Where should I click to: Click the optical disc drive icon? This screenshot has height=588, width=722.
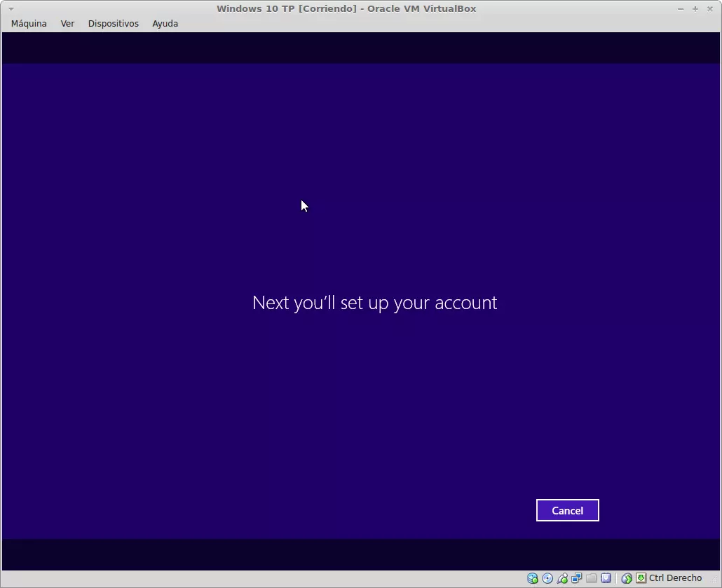click(547, 578)
